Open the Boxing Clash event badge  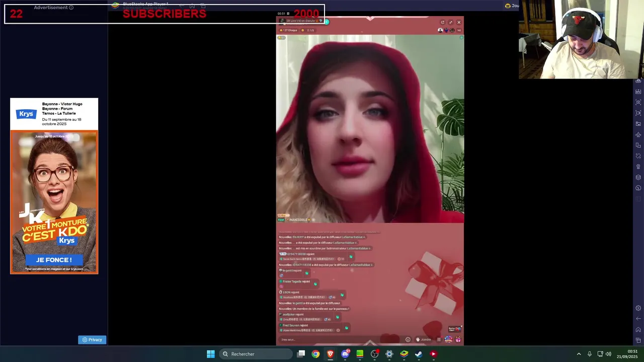pyautogui.click(x=455, y=329)
